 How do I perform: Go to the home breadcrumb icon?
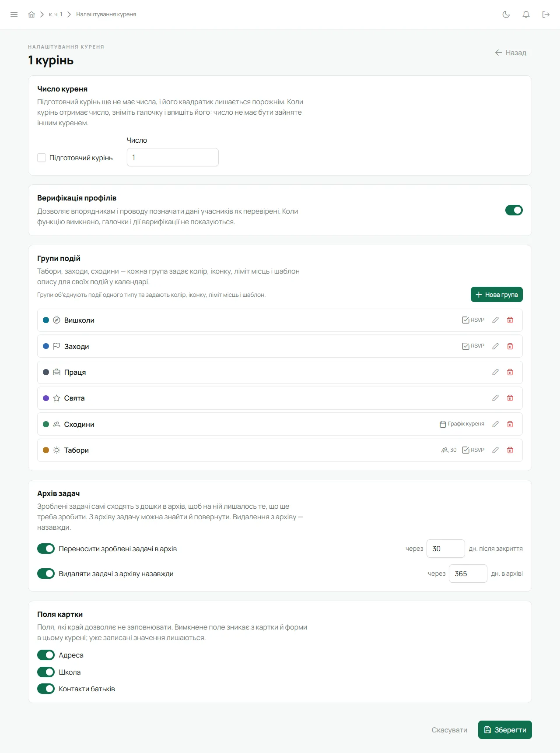tap(31, 14)
